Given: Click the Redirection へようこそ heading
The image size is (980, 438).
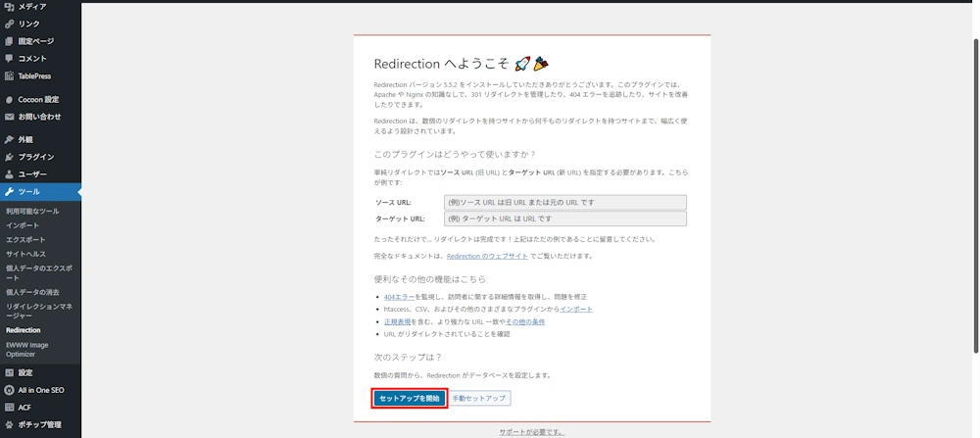Looking at the screenshot, I should (x=462, y=64).
